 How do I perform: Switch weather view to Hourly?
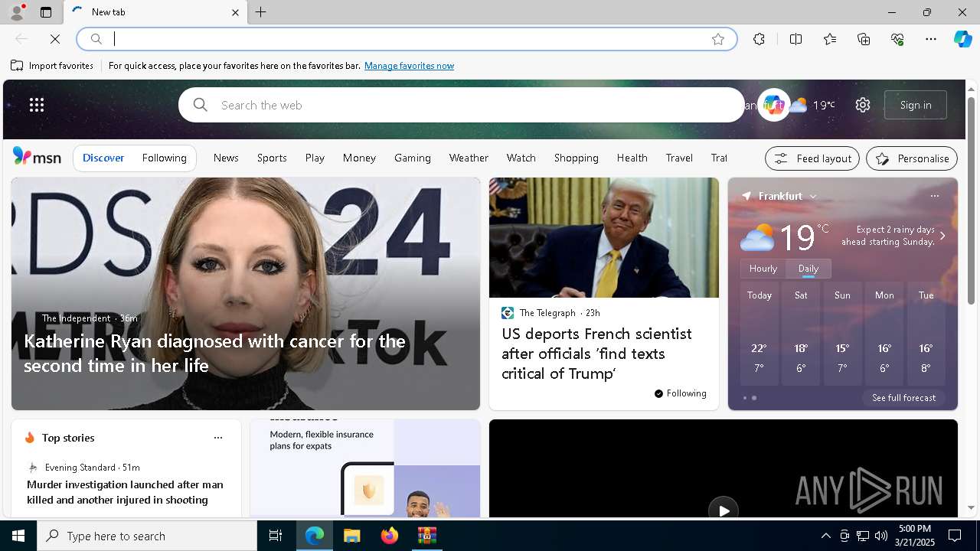click(763, 269)
